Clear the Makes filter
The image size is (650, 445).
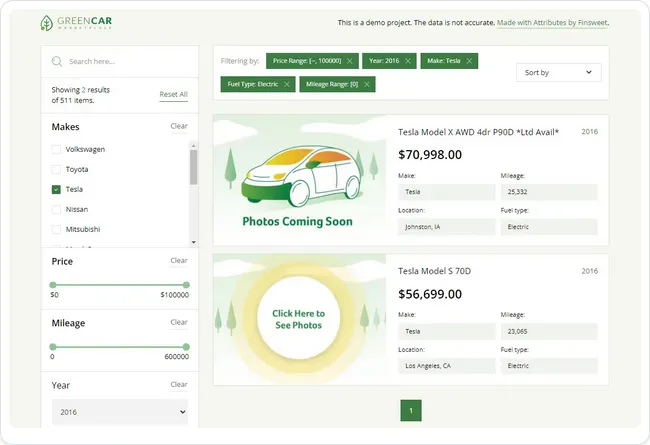click(x=179, y=126)
